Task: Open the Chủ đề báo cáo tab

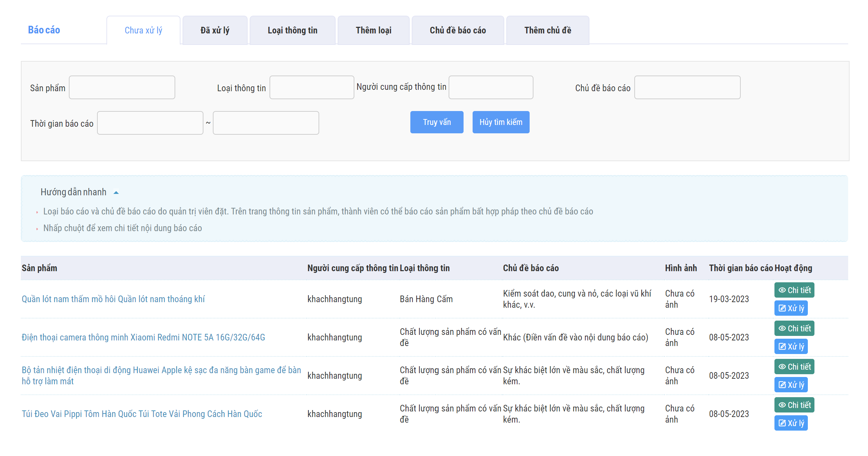Action: point(457,30)
